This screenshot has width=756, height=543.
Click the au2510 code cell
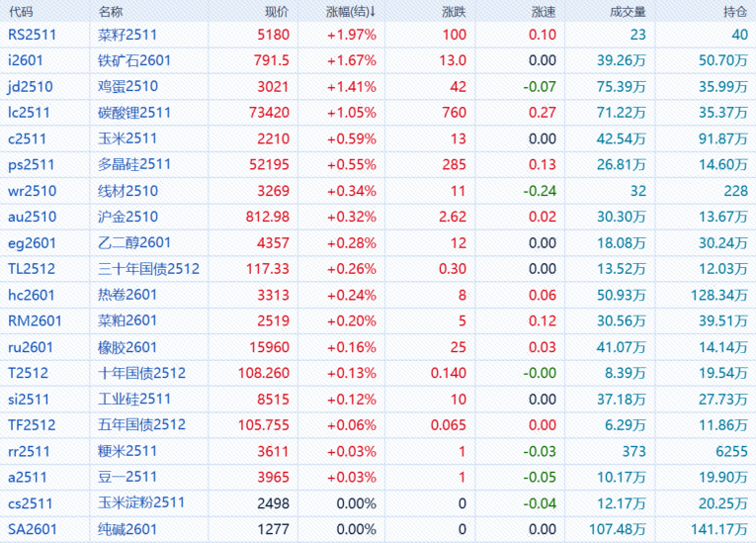(x=32, y=217)
